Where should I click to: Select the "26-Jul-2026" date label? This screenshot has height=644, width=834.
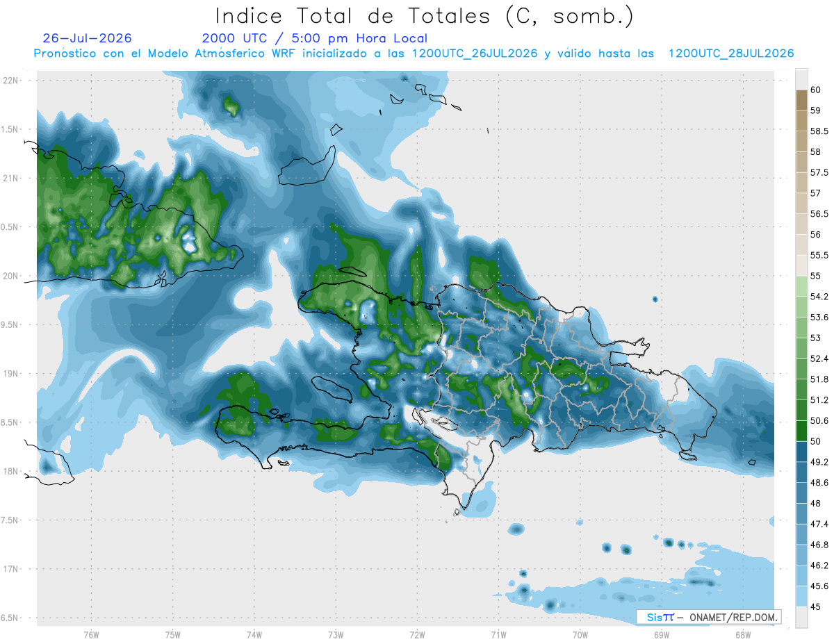(x=87, y=38)
